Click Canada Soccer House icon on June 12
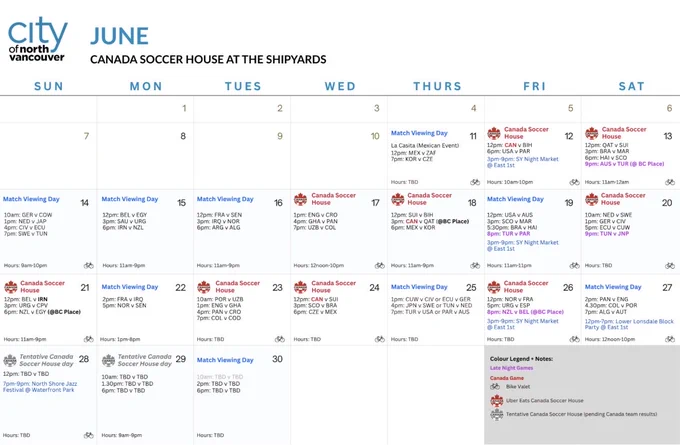Screen dimensions: 680x445 (494, 133)
